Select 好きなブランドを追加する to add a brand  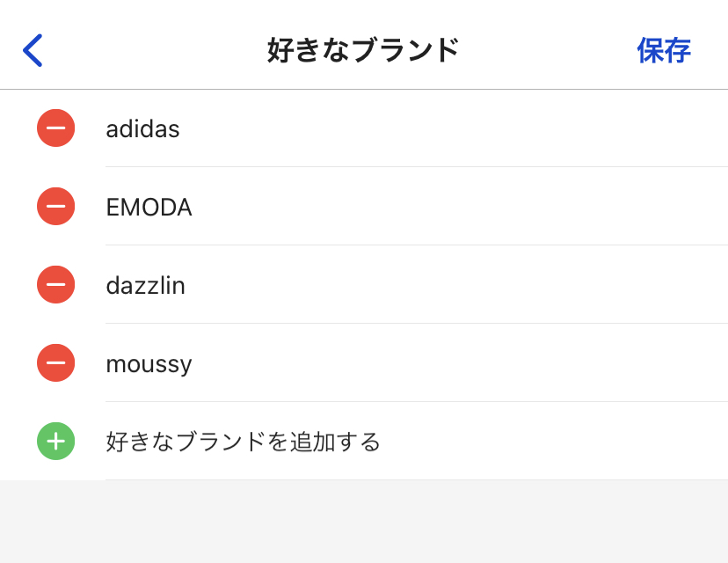tap(244, 442)
